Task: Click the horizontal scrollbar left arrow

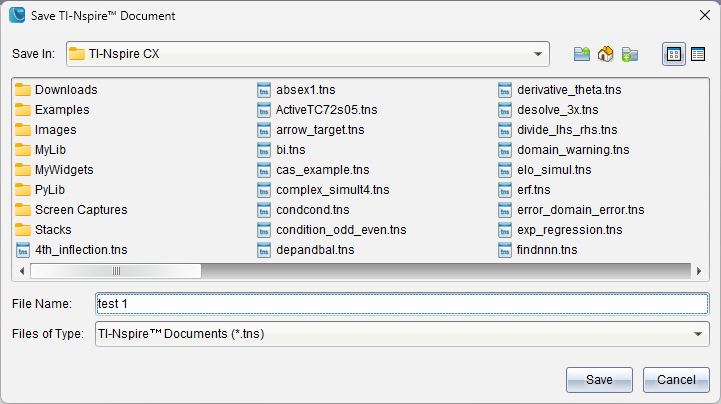Action: pos(21,271)
